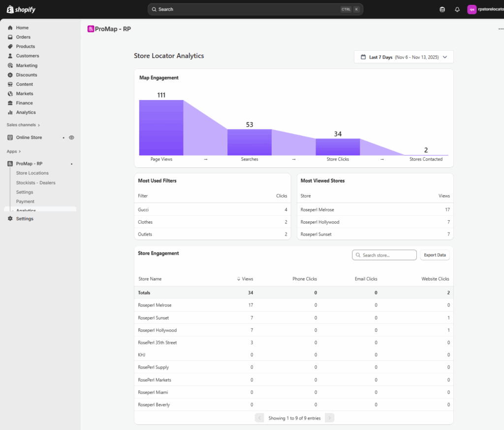This screenshot has width=504, height=430.
Task: Open the Stockists - Dealers menu item
Action: click(x=35, y=183)
